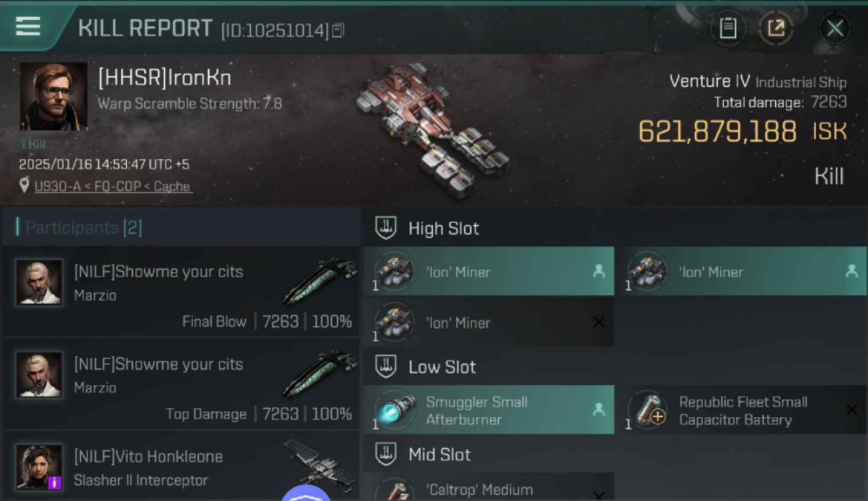Click the destroyed 'Ion' Miner item
868x501 pixels.
pos(489,322)
